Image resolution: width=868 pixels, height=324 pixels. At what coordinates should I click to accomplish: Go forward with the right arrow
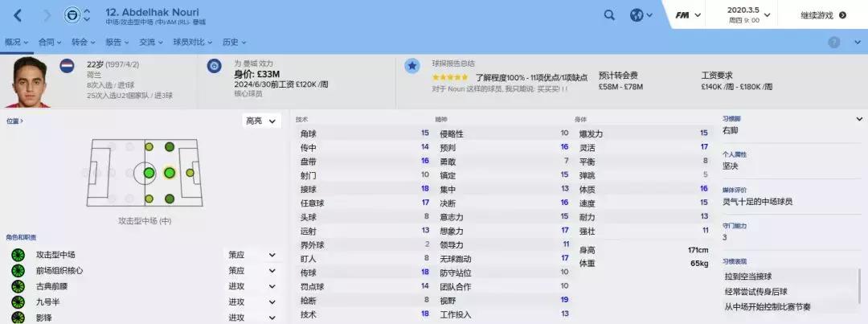click(47, 15)
